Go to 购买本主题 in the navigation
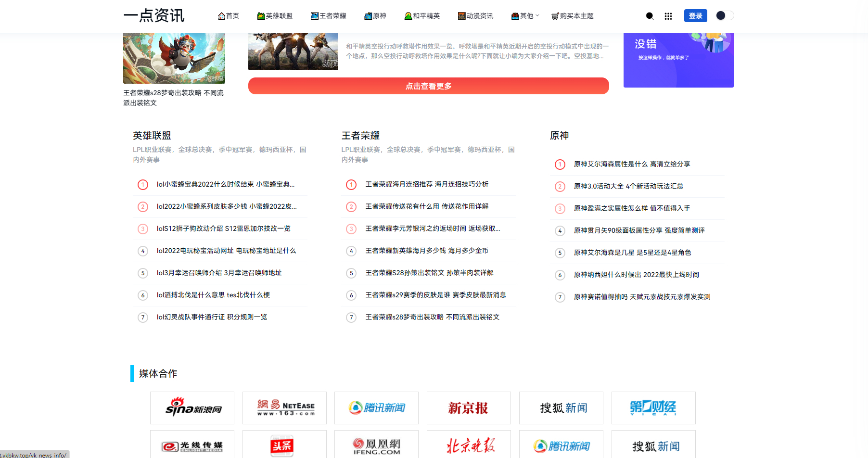Image resolution: width=868 pixels, height=458 pixels. click(572, 16)
